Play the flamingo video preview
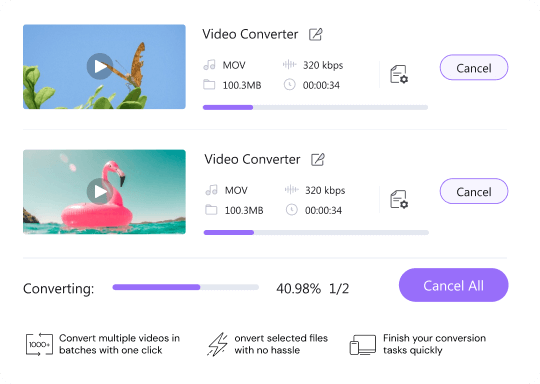Screen dimensions: 540x384 pyautogui.click(x=100, y=191)
